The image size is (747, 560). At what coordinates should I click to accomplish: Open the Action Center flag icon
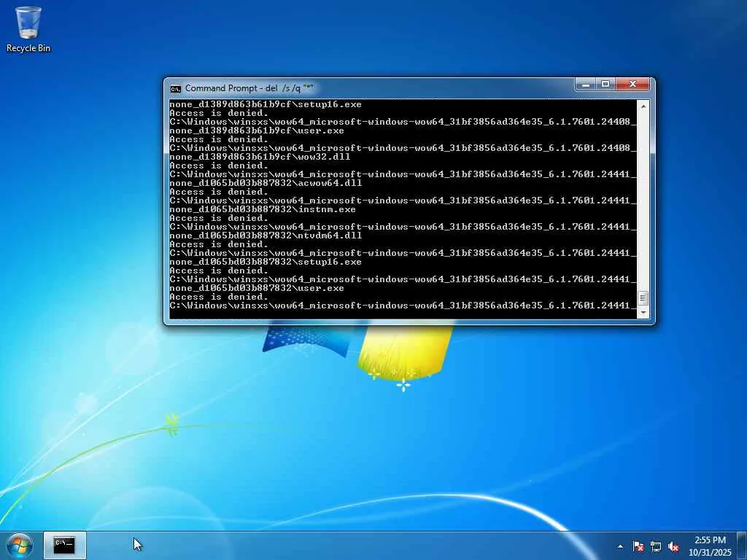click(x=638, y=547)
